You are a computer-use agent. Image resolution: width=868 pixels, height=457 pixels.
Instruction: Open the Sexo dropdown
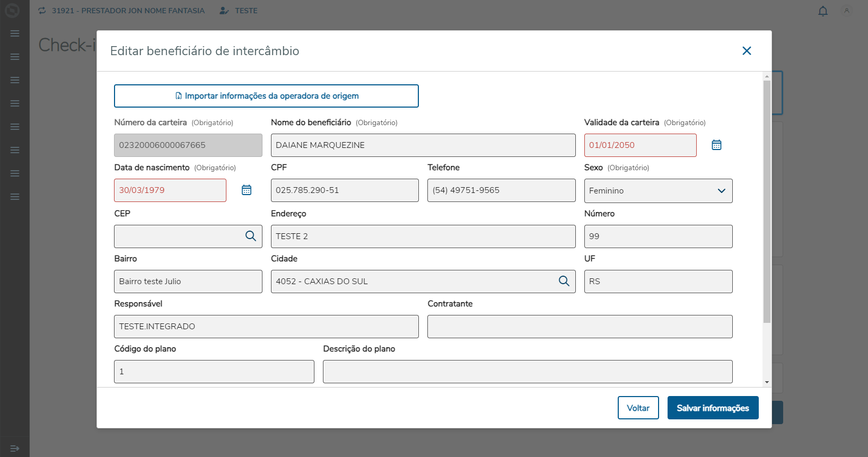point(658,191)
